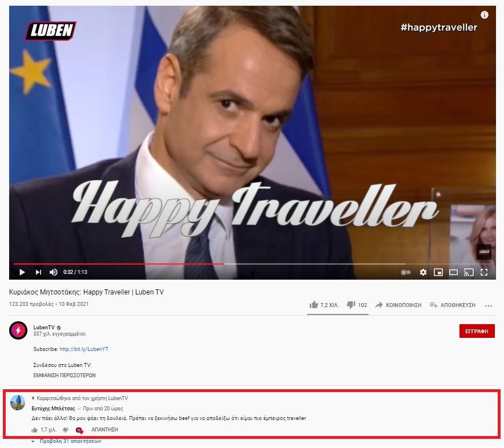
Task: Open the bit.ly/LubenYT subscribe link
Action: coord(84,349)
